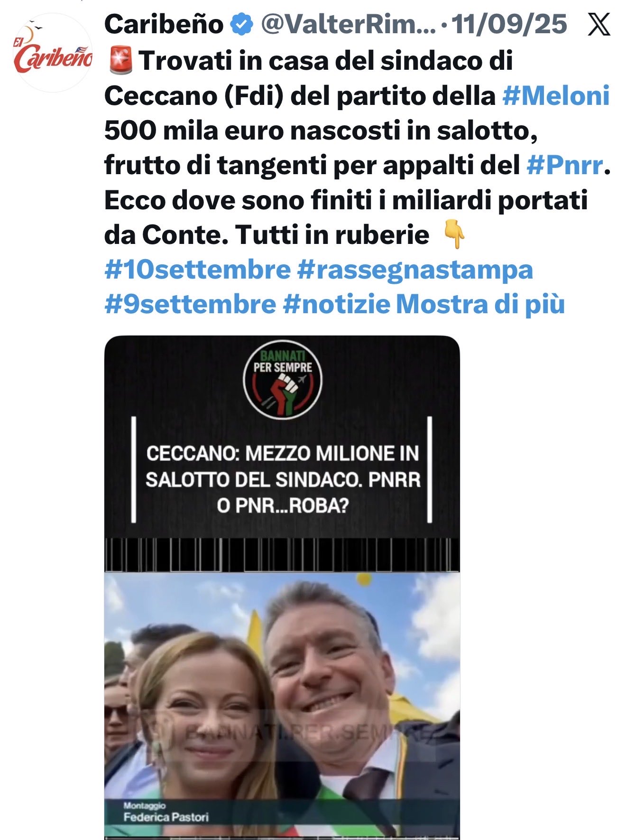Open the Caribeño display name
The image size is (626, 840).
[x=164, y=24]
